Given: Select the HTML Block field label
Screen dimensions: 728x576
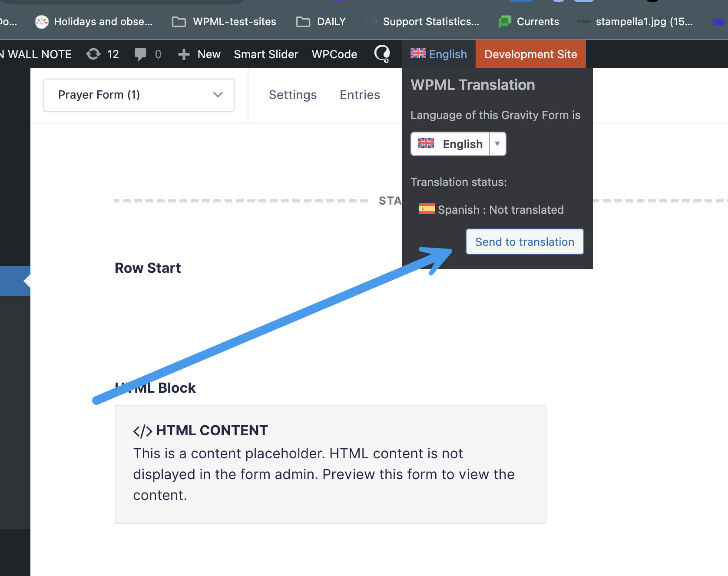Looking at the screenshot, I should pos(156,388).
